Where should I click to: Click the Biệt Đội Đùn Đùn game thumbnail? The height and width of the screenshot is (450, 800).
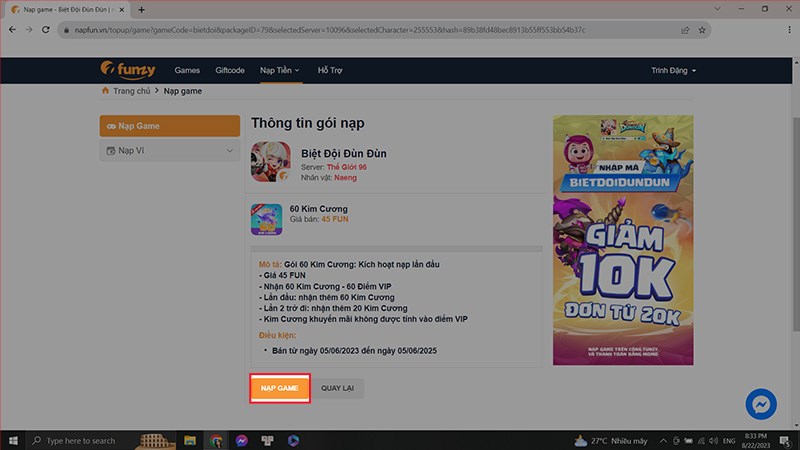pos(270,162)
